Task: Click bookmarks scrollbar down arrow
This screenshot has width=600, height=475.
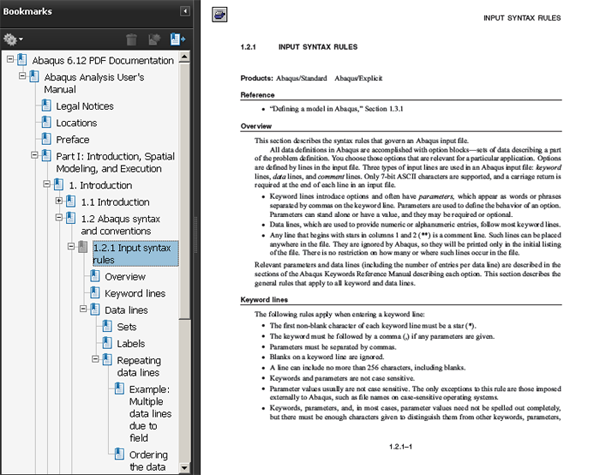Action: coord(184,468)
